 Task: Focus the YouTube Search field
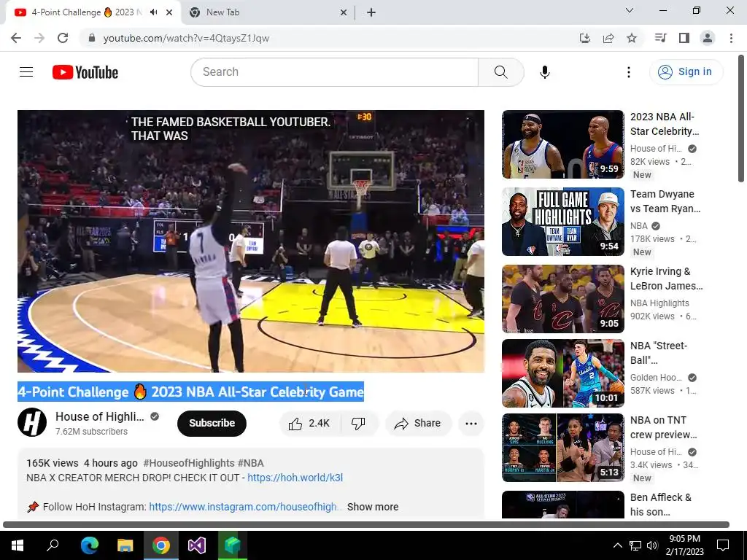click(334, 72)
